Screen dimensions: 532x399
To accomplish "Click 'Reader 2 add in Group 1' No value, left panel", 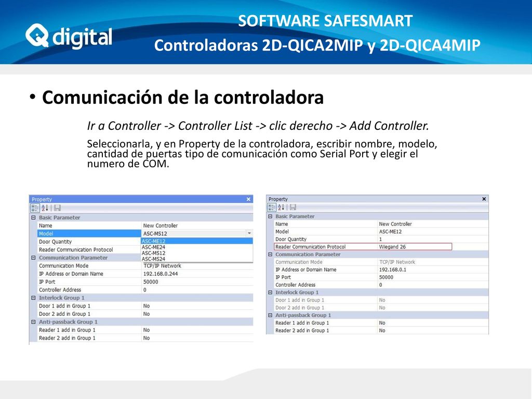I will click(197, 338).
